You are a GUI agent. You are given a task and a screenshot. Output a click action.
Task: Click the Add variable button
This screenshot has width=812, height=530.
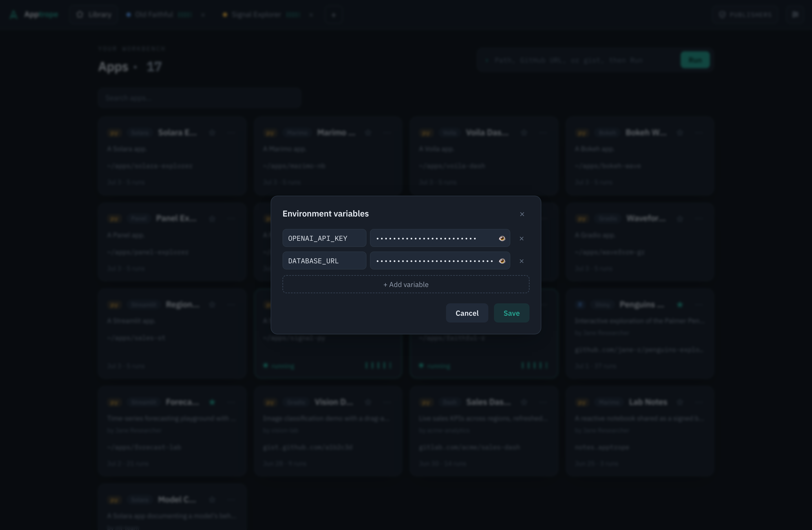tap(406, 284)
